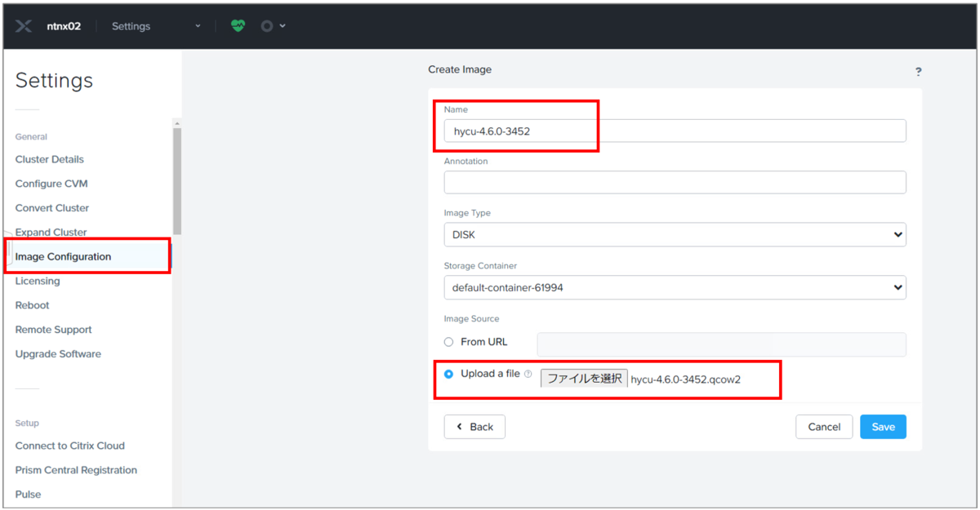Click the ファイルを選択 file chooser button
The width and height of the screenshot is (980, 510).
coord(584,379)
